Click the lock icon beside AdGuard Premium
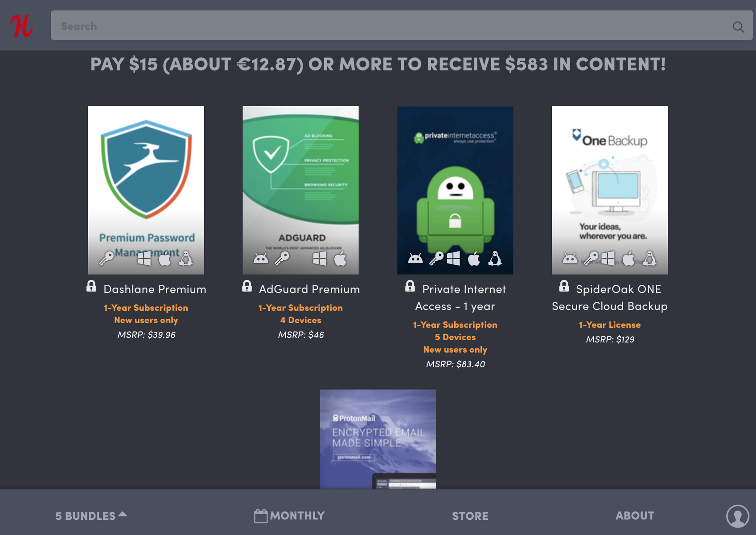 [x=247, y=286]
